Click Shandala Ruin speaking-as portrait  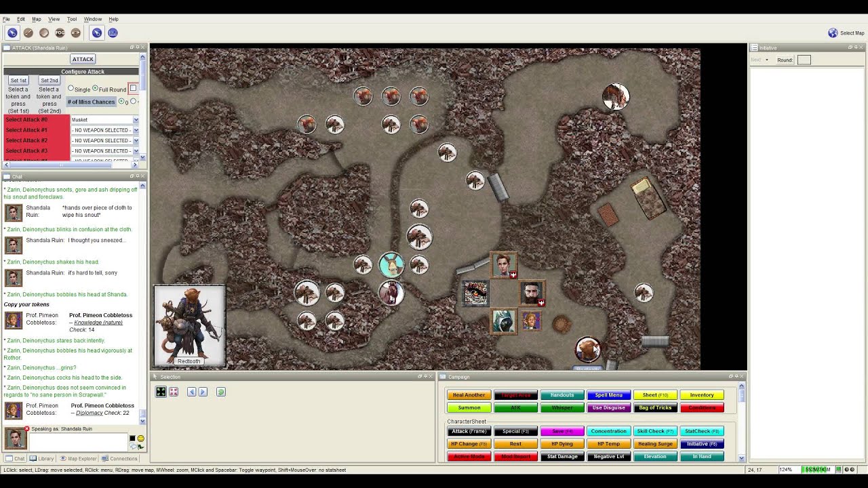click(16, 438)
